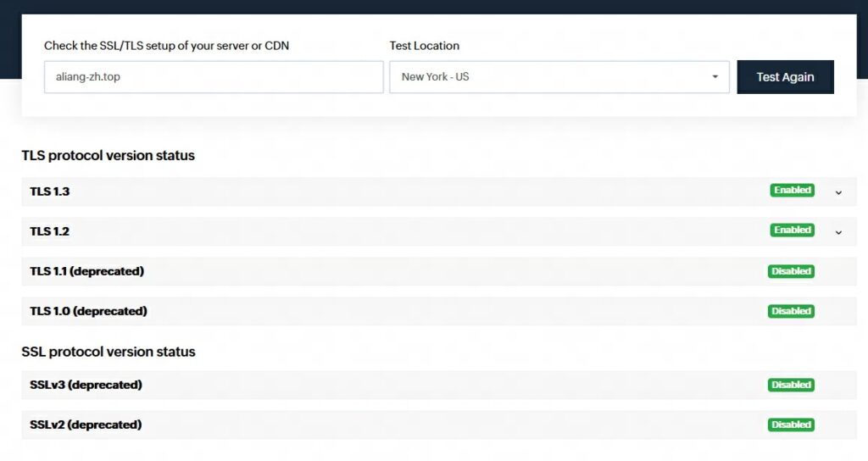Expand the TLS 1.2 details chevron
868x461 pixels.
click(x=838, y=232)
